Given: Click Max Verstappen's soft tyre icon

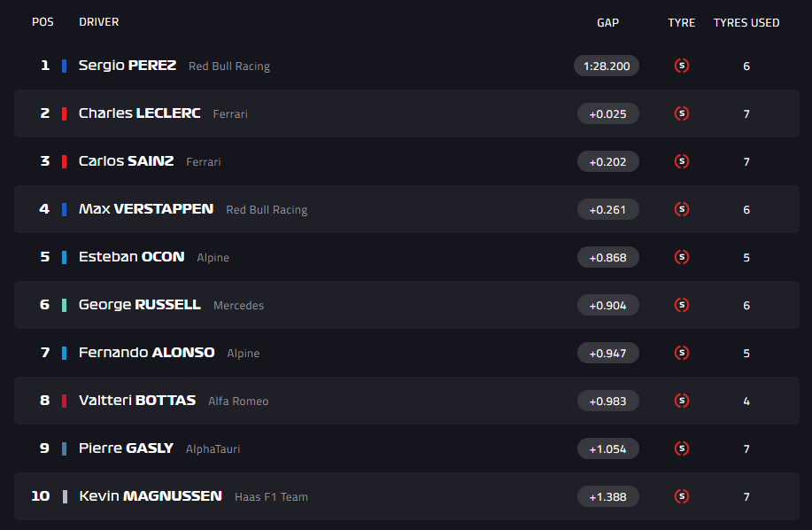Looking at the screenshot, I should click(x=681, y=209).
